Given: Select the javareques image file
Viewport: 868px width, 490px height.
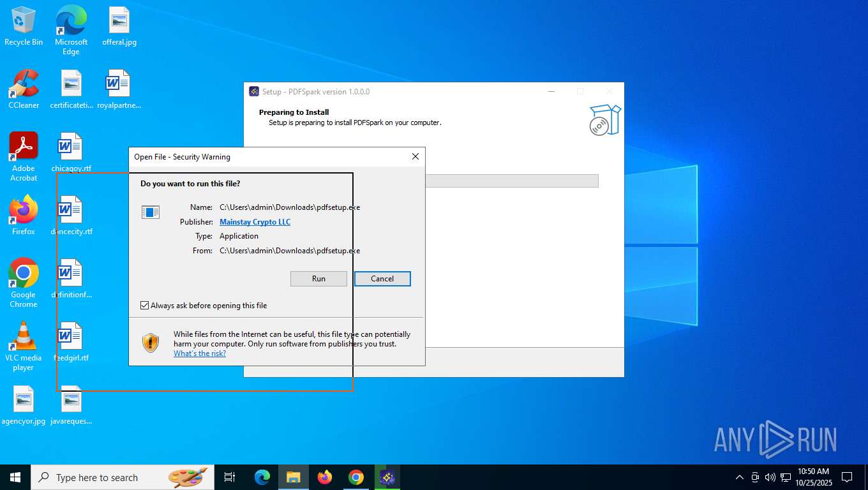Looking at the screenshot, I should (x=71, y=405).
